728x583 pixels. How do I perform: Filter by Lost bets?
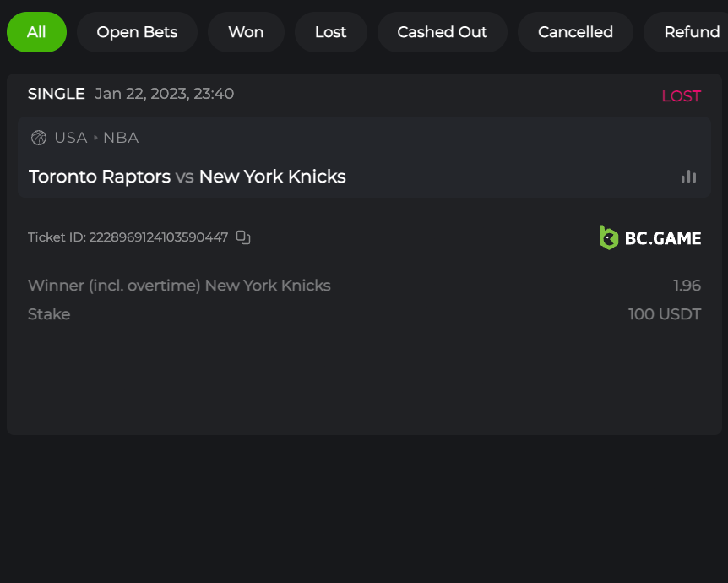330,32
